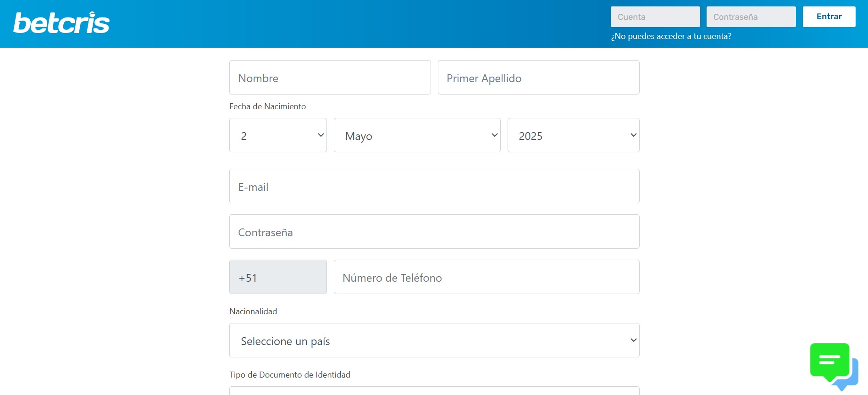Click the +51 country code box
This screenshot has height=395, width=868.
tap(278, 277)
